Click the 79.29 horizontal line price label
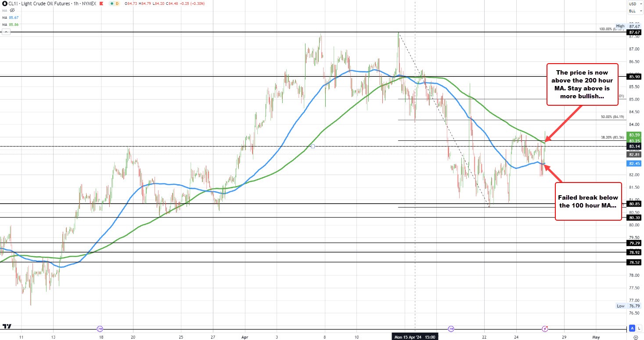Viewport: 644px width, 340px height. [x=634, y=243]
